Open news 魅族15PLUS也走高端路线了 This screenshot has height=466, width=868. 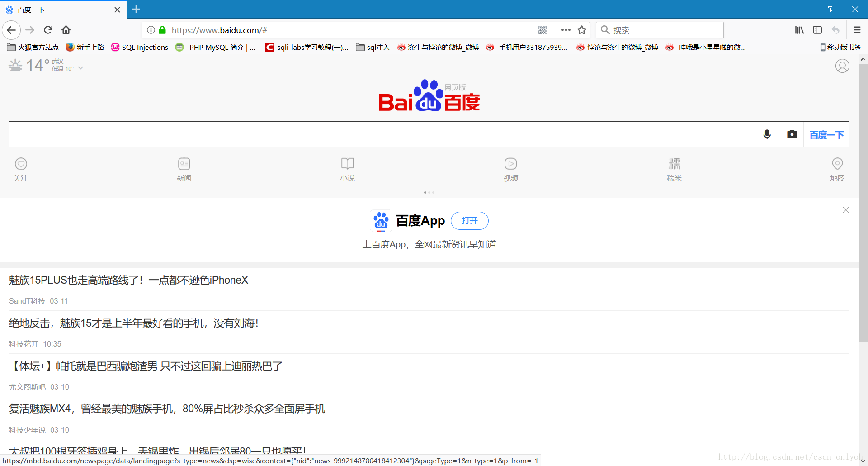click(x=128, y=280)
